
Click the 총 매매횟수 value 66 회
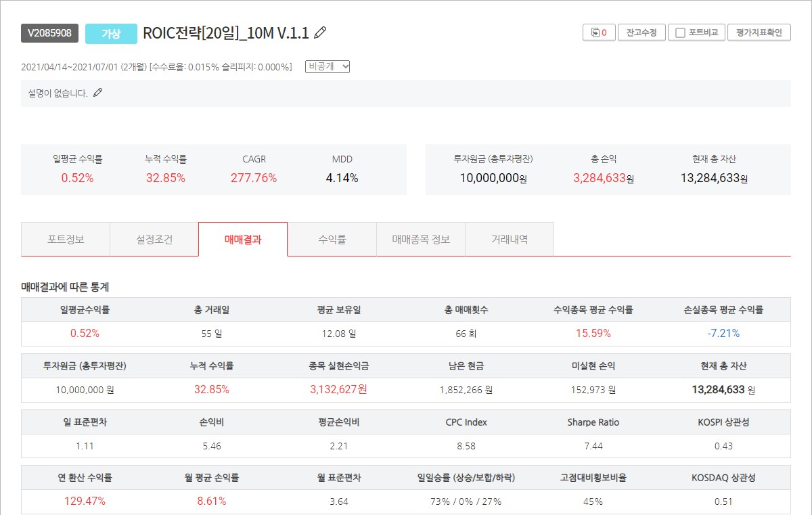click(x=467, y=334)
